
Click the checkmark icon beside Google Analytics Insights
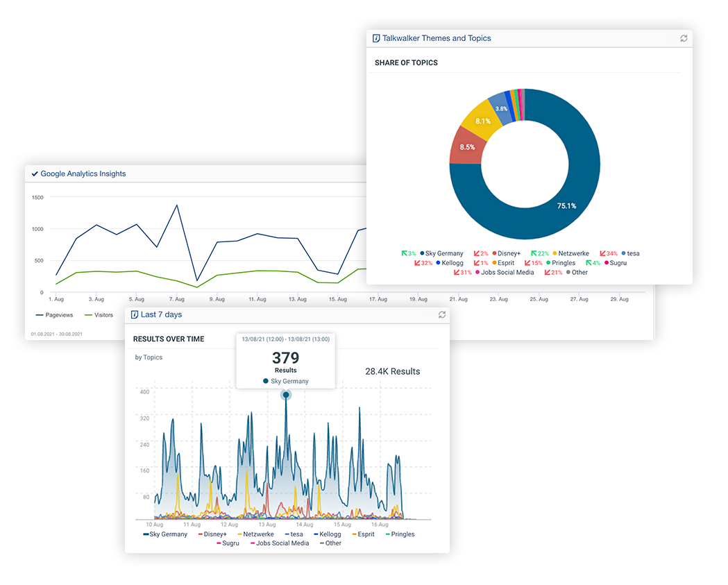click(35, 173)
